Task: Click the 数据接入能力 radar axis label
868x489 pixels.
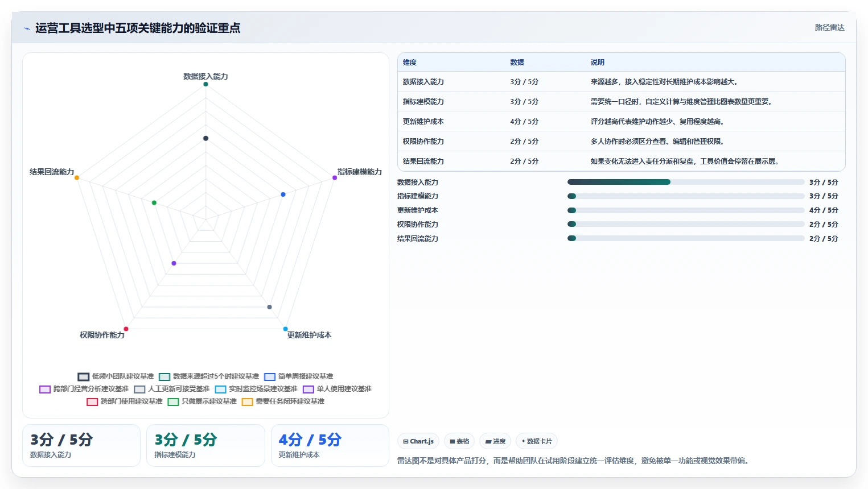Action: [205, 76]
